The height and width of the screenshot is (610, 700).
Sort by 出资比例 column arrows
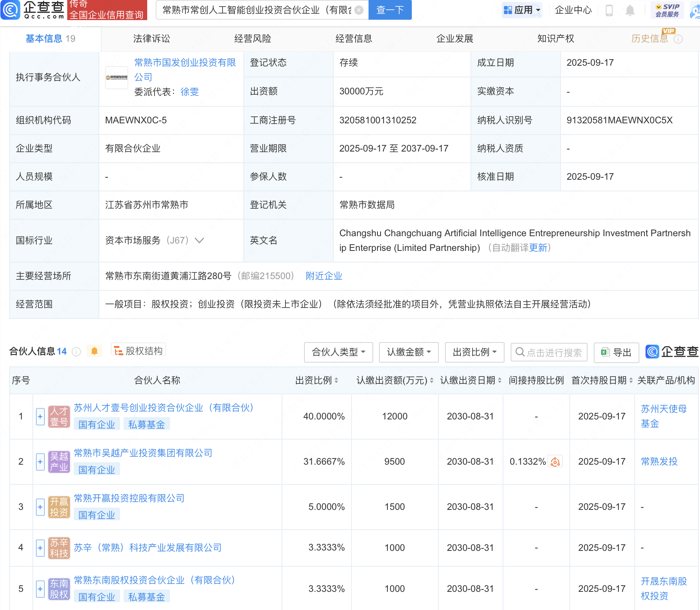(336, 380)
